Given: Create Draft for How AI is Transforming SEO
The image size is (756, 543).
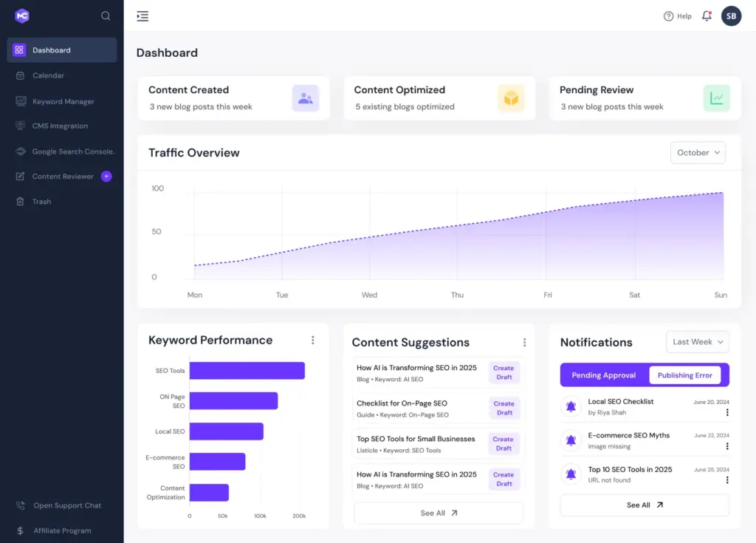Looking at the screenshot, I should (504, 372).
